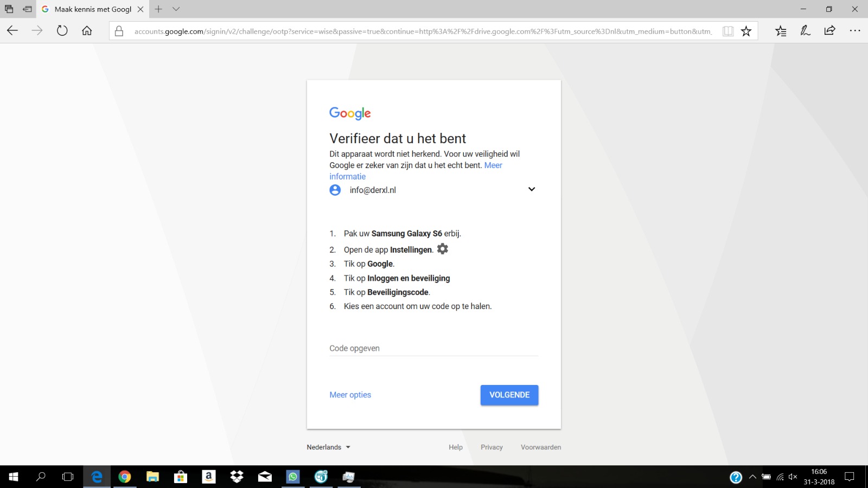
Task: Click the back navigation arrow
Action: click(x=12, y=31)
